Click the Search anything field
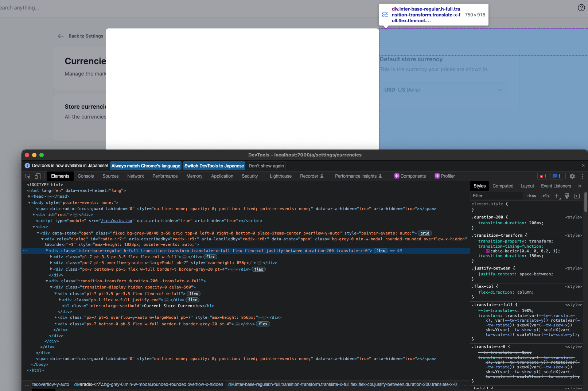Screen dimensions: 588x391 coord(20,8)
